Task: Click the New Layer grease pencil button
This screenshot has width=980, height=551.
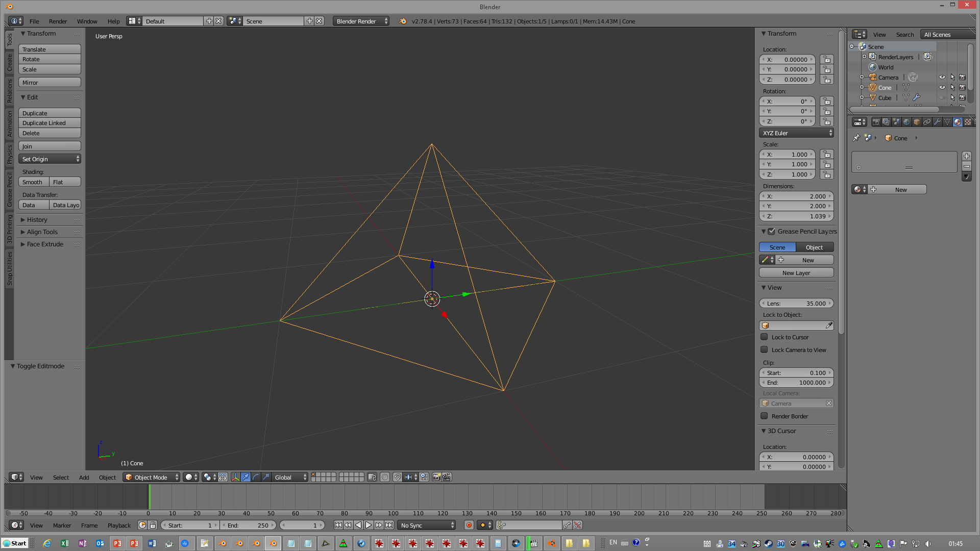Action: tap(796, 272)
